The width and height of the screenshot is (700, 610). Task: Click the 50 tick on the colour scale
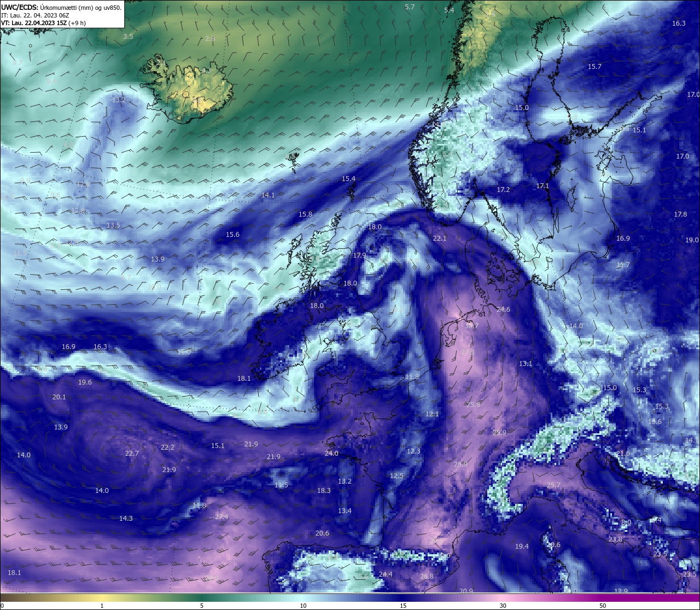pyautogui.click(x=603, y=606)
